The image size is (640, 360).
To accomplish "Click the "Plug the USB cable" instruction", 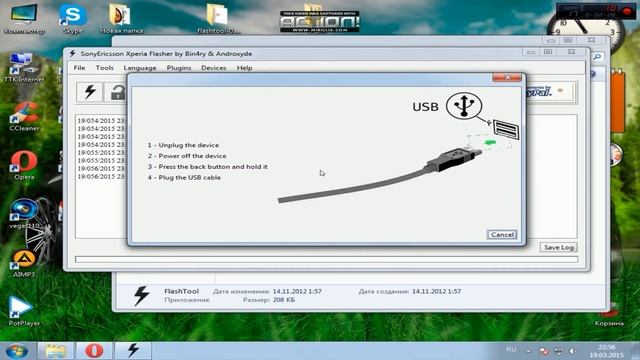I will click(184, 178).
